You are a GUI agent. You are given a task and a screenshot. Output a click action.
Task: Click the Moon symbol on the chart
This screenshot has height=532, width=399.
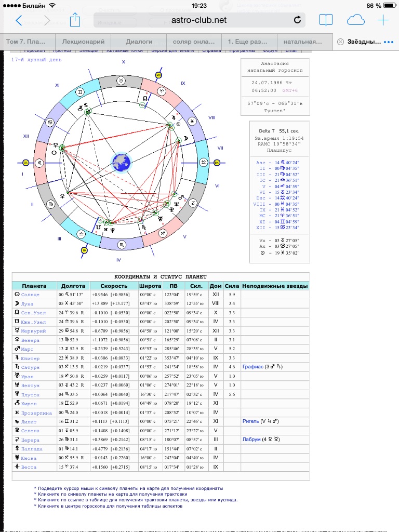[184, 139]
